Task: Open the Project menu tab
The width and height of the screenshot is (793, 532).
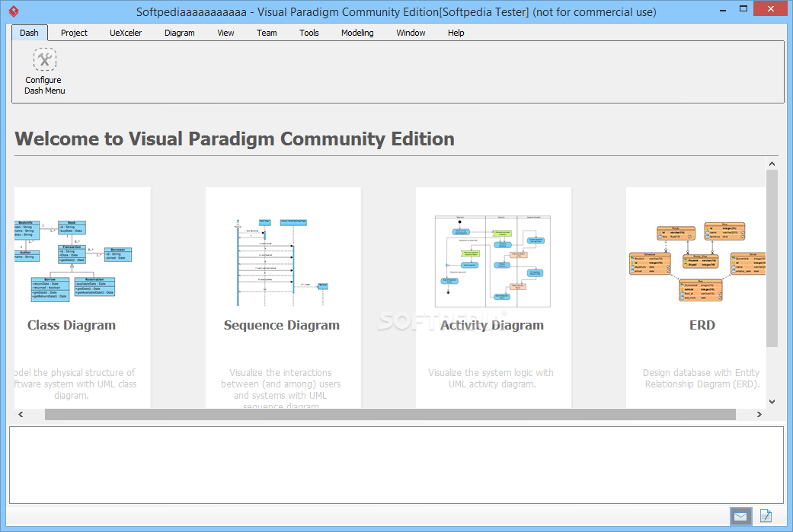Action: click(75, 33)
